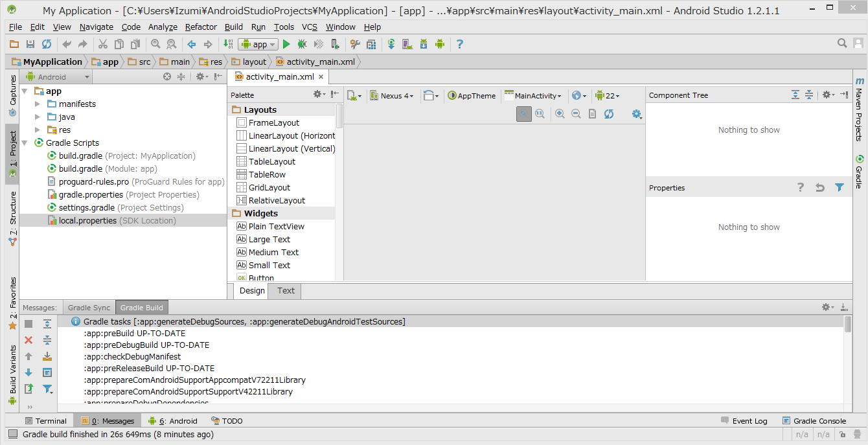Collapse the Gradle Scripts node
The image size is (868, 445).
25,143
